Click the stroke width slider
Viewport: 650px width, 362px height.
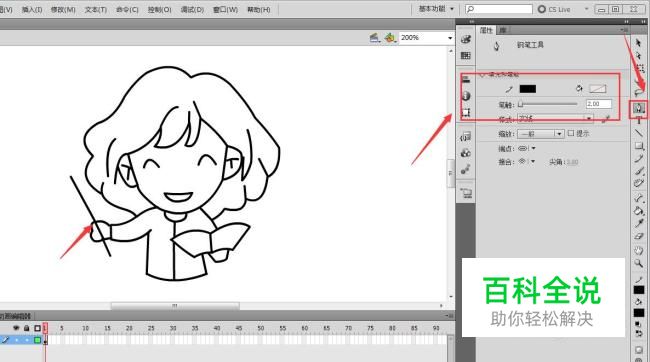click(x=548, y=104)
